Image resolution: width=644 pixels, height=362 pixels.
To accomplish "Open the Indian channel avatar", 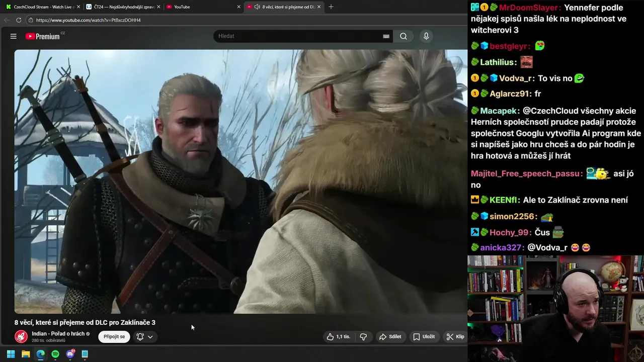I will tap(21, 336).
